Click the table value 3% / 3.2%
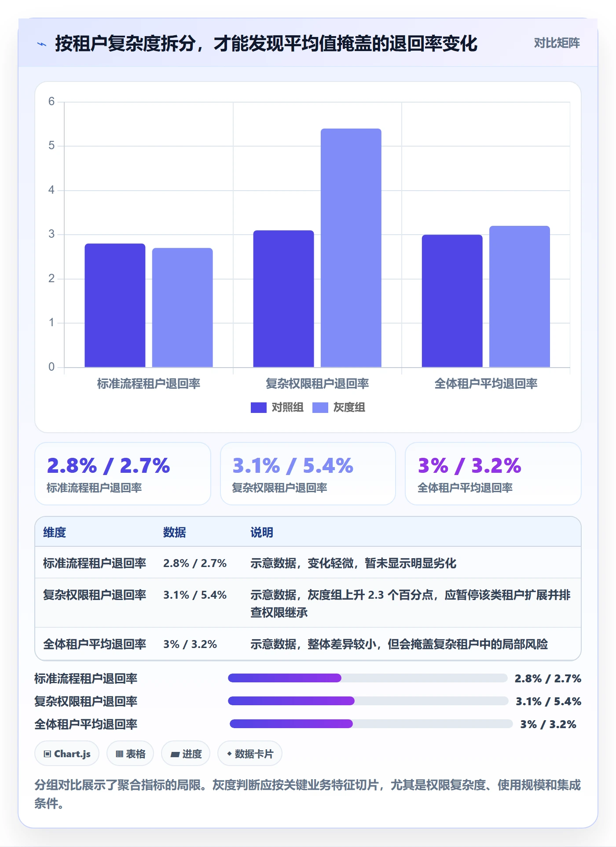The height and width of the screenshot is (847, 616). point(190,644)
